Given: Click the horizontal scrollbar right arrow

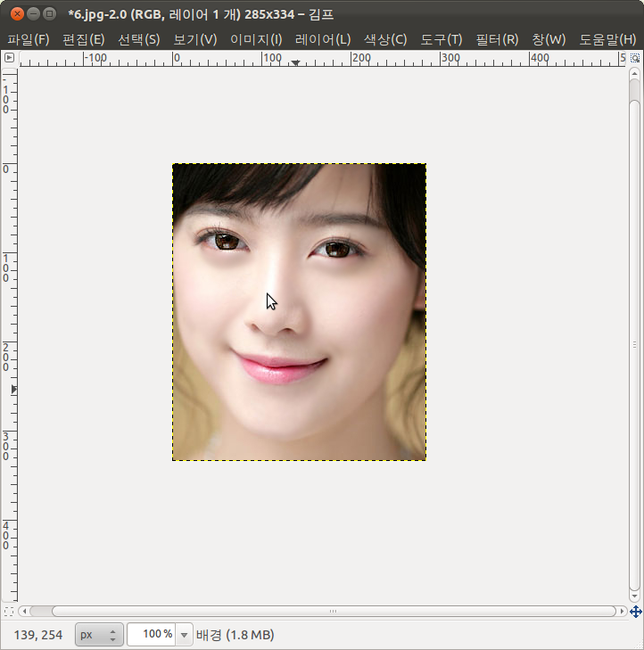Looking at the screenshot, I should click(622, 611).
